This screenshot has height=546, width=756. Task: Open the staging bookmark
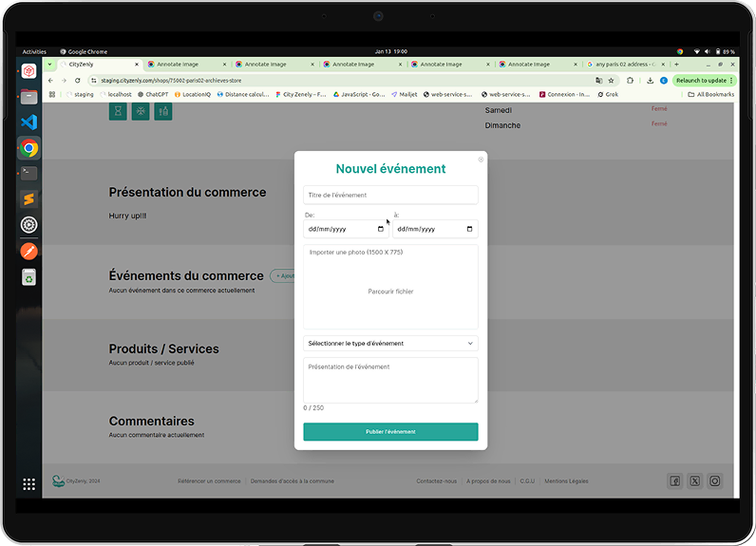coord(80,94)
